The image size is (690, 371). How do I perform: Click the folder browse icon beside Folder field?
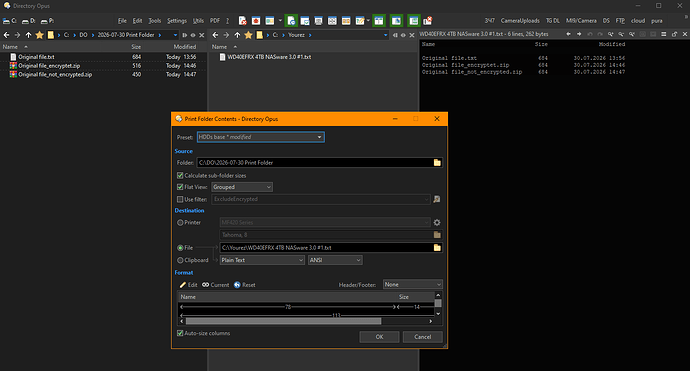pyautogui.click(x=437, y=162)
